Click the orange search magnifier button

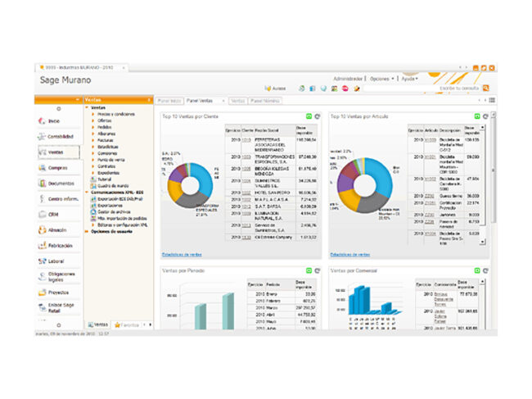(x=485, y=88)
